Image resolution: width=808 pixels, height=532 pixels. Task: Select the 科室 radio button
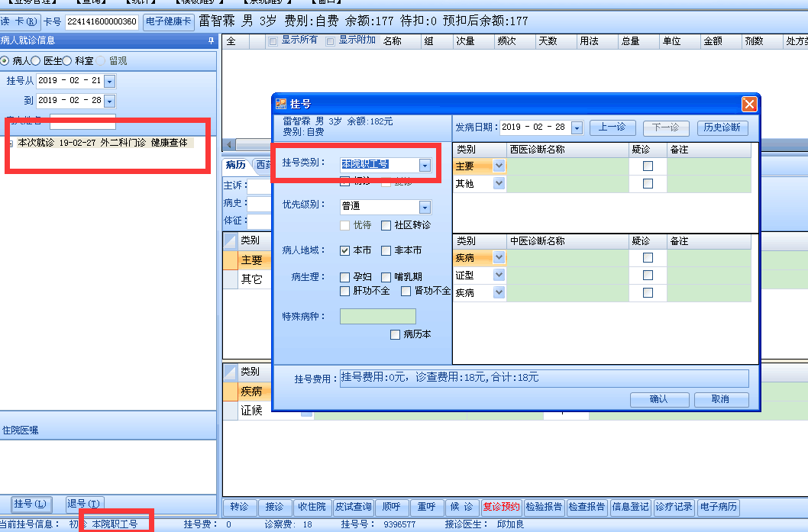67,61
